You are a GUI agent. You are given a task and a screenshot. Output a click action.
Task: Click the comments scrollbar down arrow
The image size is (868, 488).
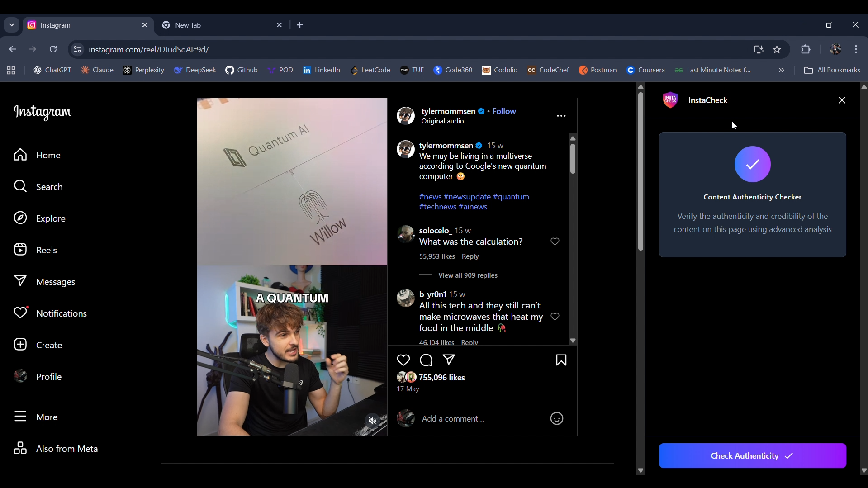573,341
